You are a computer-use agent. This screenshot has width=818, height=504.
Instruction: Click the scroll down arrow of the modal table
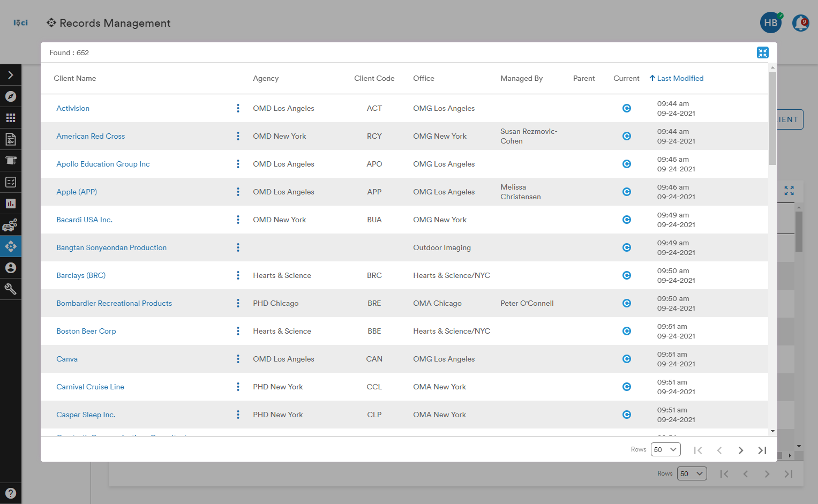(772, 431)
